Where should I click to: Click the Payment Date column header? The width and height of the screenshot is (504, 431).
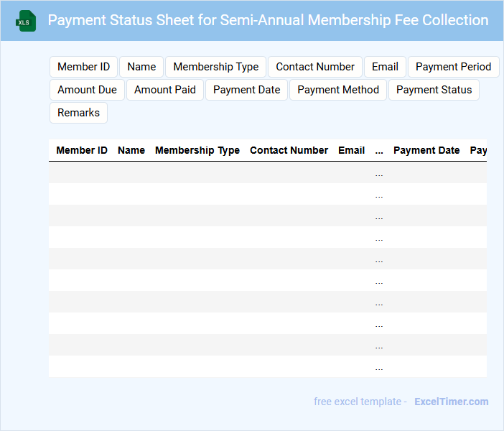coord(426,151)
